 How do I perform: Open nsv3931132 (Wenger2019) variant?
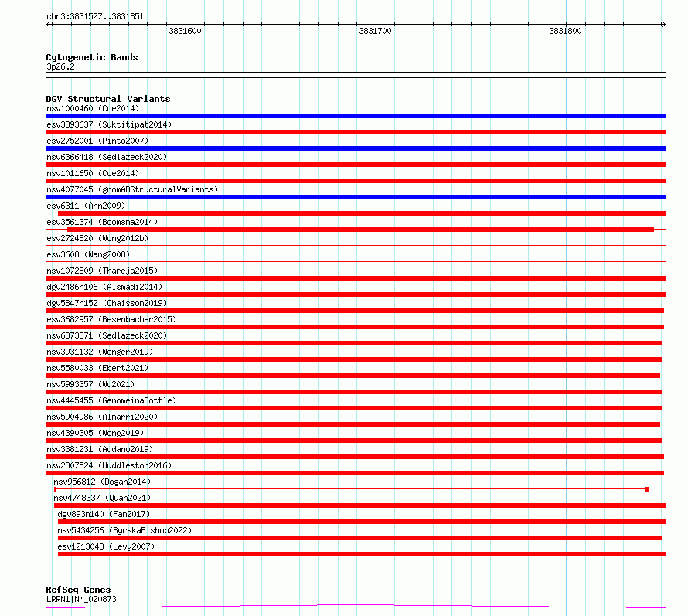pos(100,352)
